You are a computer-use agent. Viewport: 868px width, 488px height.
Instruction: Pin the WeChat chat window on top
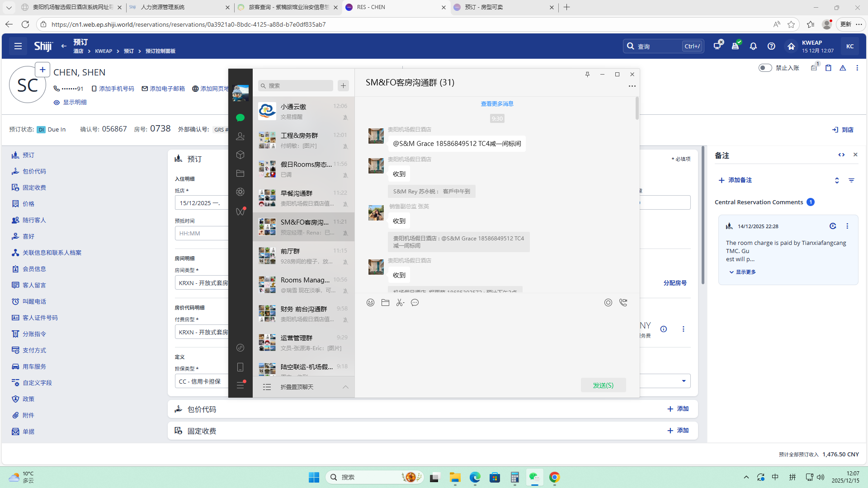pos(587,75)
